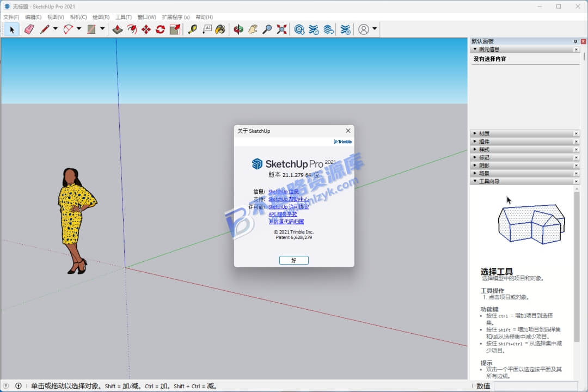Close the 材质 panel with its x
Image resolution: width=588 pixels, height=392 pixels.
coord(577,133)
